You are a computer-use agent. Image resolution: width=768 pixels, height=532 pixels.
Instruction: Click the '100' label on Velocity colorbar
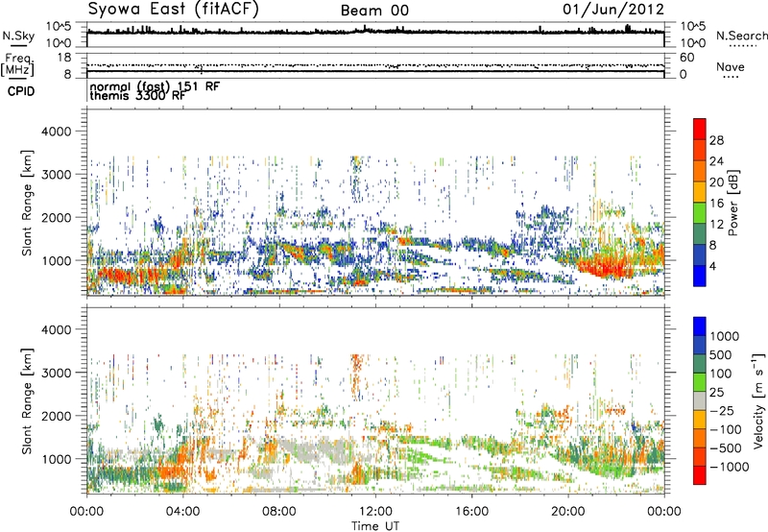pos(723,374)
